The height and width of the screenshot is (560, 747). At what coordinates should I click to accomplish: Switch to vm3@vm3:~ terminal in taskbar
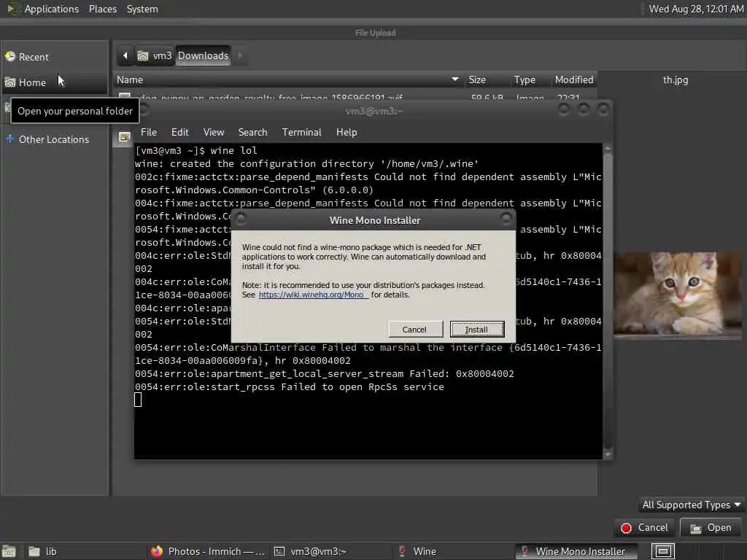(330, 551)
